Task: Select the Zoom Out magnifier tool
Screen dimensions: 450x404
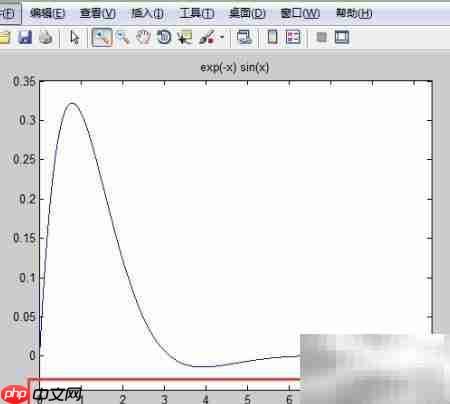Action: [123, 37]
